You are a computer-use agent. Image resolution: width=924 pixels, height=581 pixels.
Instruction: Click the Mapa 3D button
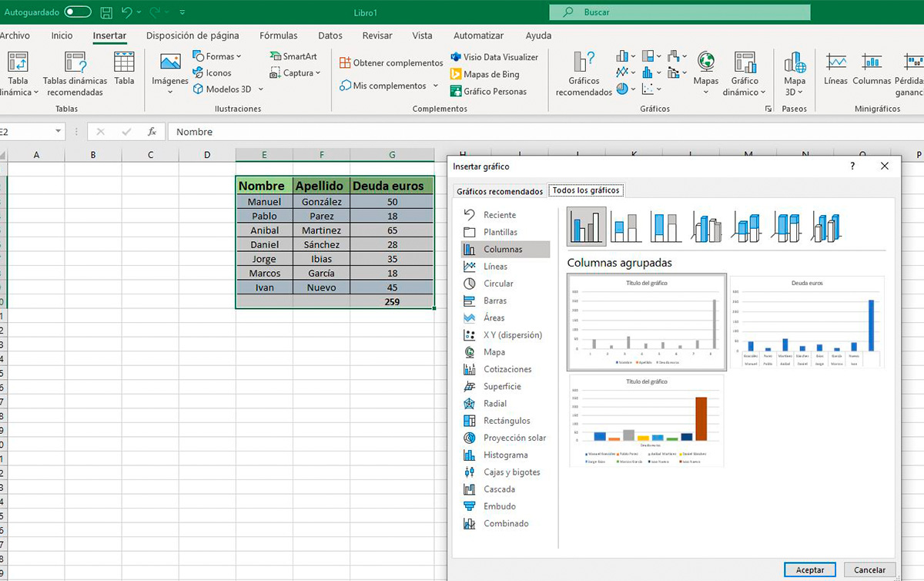(795, 74)
